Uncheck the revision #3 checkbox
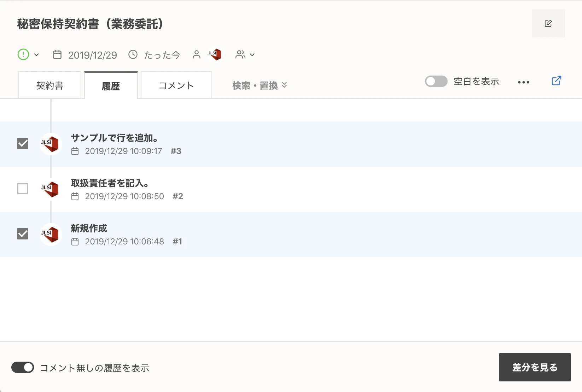 23,143
